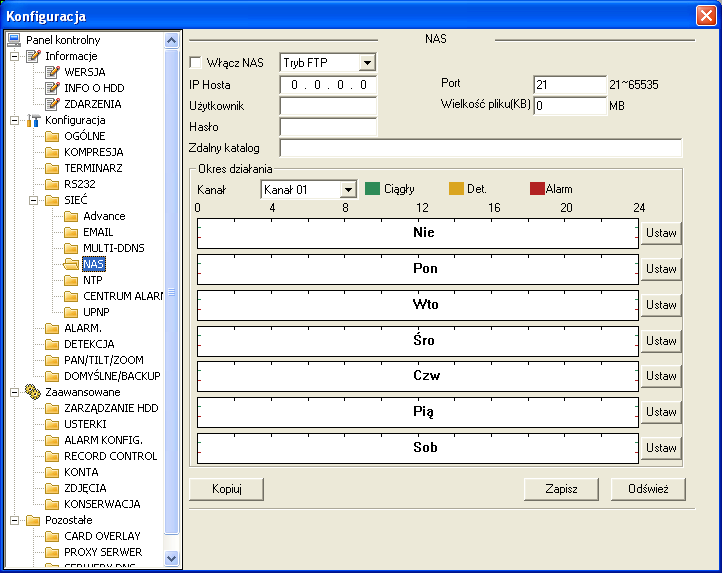722x573 pixels.
Task: Collapse the Zaawansowane tree node
Action: click(15, 392)
